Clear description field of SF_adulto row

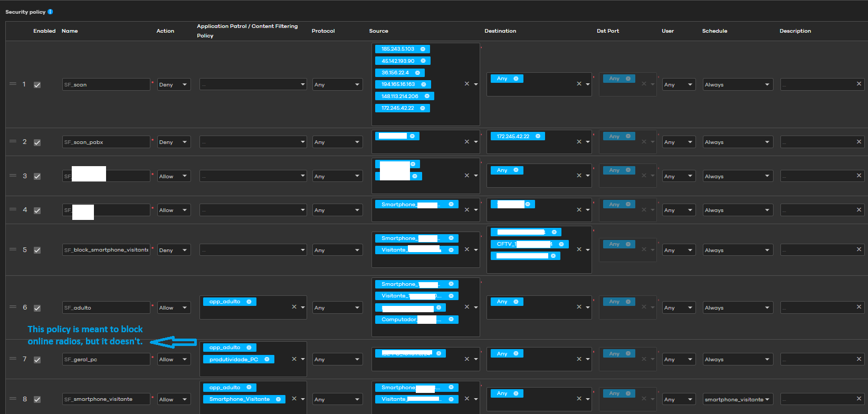click(859, 307)
